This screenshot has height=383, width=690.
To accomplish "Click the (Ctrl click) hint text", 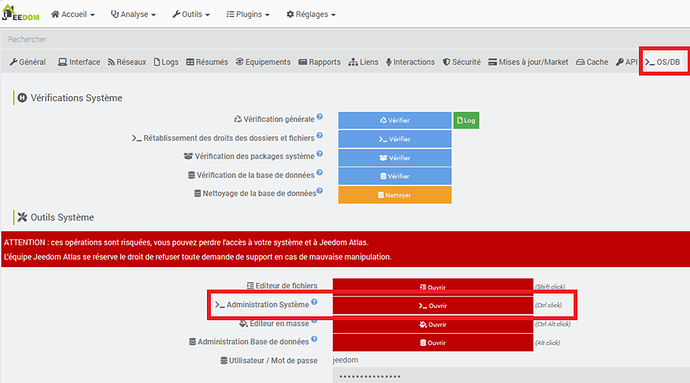I will 549,305.
